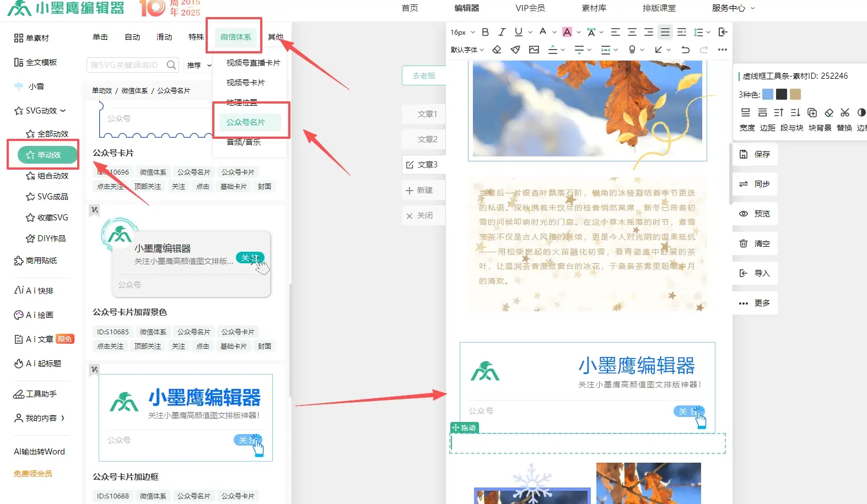Screen dimensions: 867x504
Task: Click the first-line indent icon
Action: pos(682,32)
